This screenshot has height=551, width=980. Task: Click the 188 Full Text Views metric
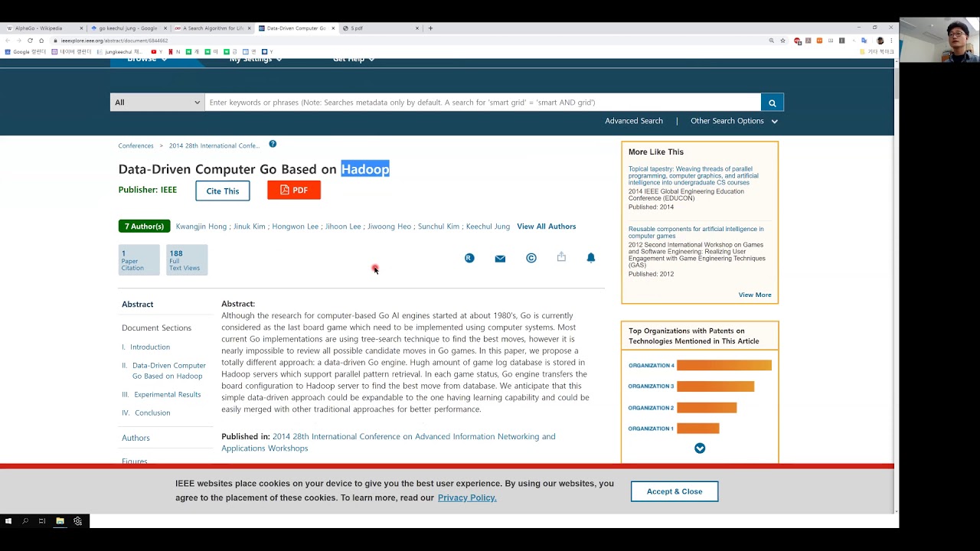pyautogui.click(x=187, y=260)
